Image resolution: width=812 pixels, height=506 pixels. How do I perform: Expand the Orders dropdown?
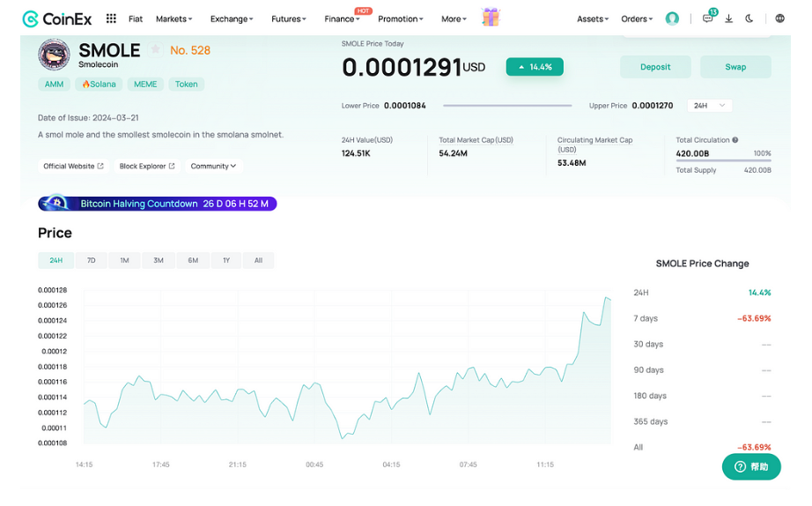(637, 19)
